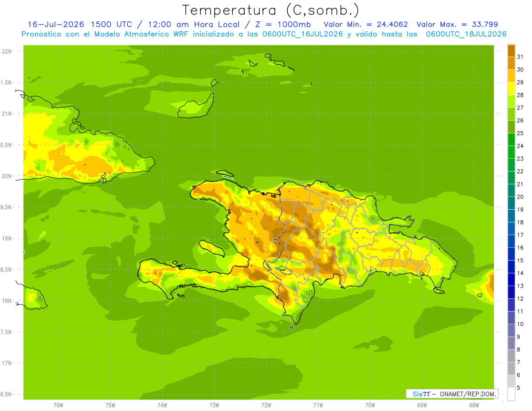Click the "0600UTC_16JUL2026" initialization time
The width and height of the screenshot is (532, 411).
300,34
